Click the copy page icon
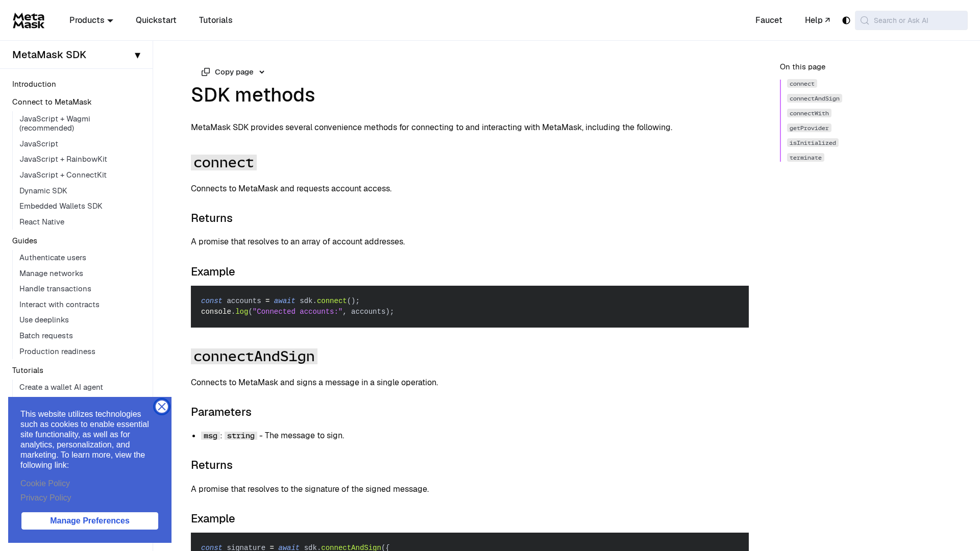Viewport: 980px width, 551px height. click(206, 72)
